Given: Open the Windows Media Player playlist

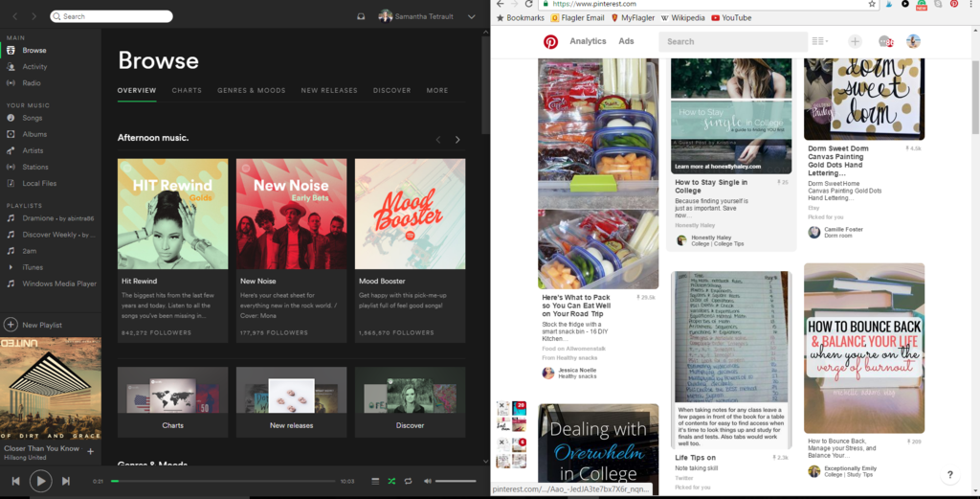Looking at the screenshot, I should click(59, 284).
